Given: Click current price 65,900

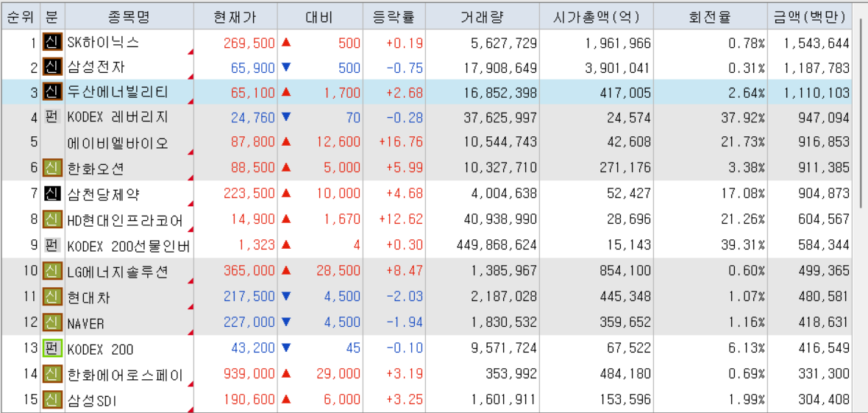Looking at the screenshot, I should point(252,68).
